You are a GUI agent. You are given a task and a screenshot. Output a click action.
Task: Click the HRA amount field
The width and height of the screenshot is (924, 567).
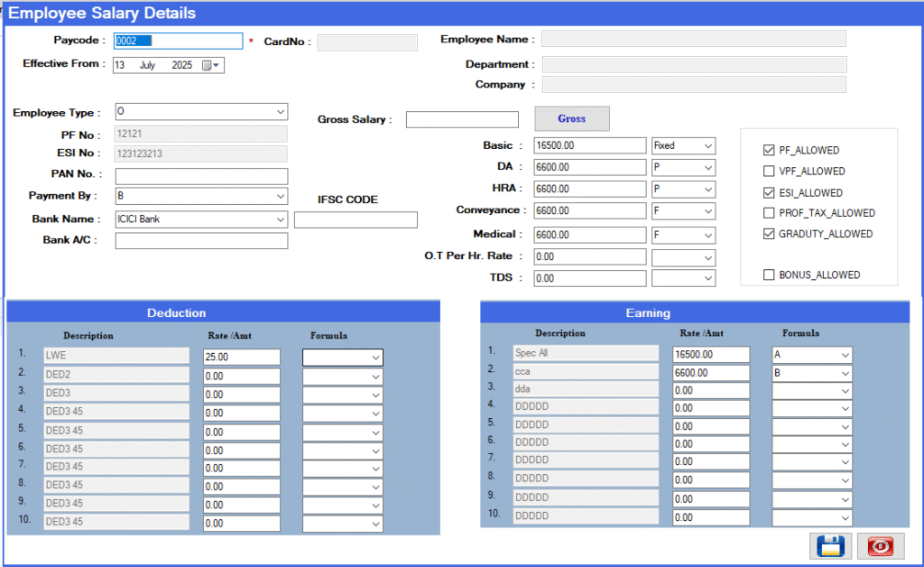point(590,190)
